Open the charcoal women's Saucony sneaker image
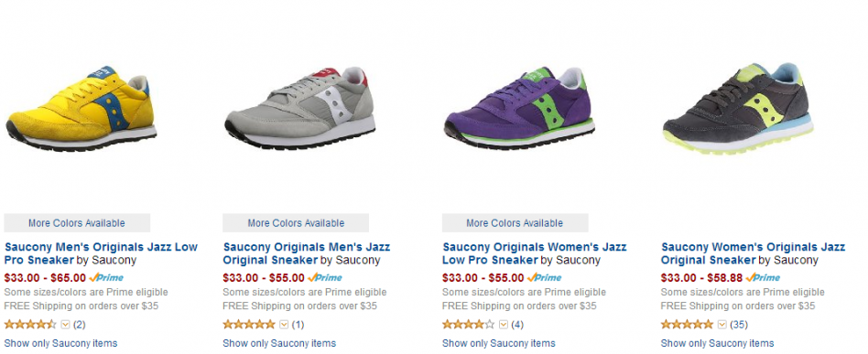The height and width of the screenshot is (354, 868). pyautogui.click(x=738, y=109)
